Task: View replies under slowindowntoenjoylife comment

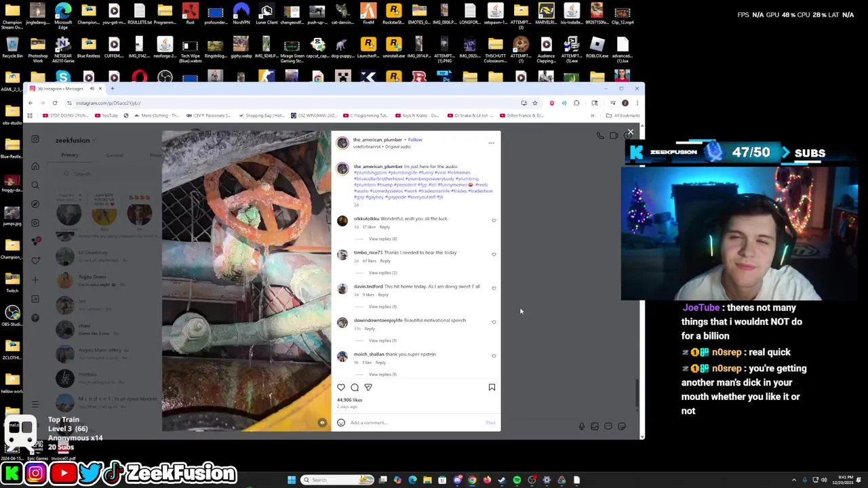Action: click(382, 340)
